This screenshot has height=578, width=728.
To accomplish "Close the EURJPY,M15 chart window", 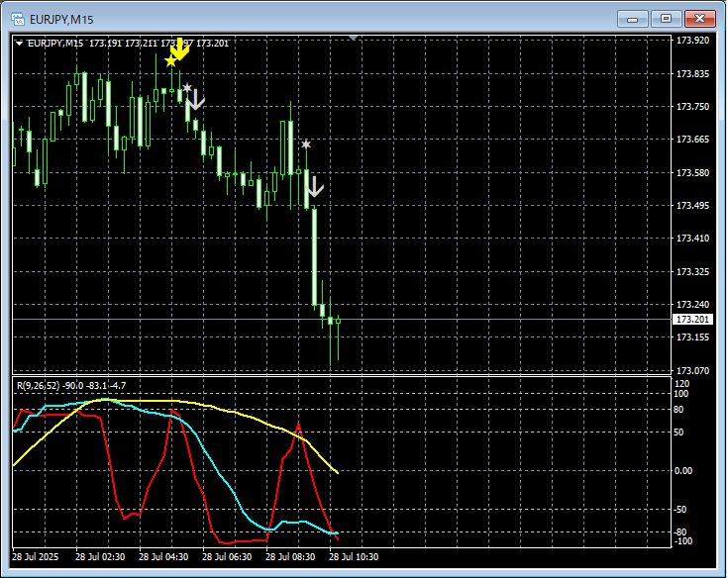I will (x=699, y=19).
